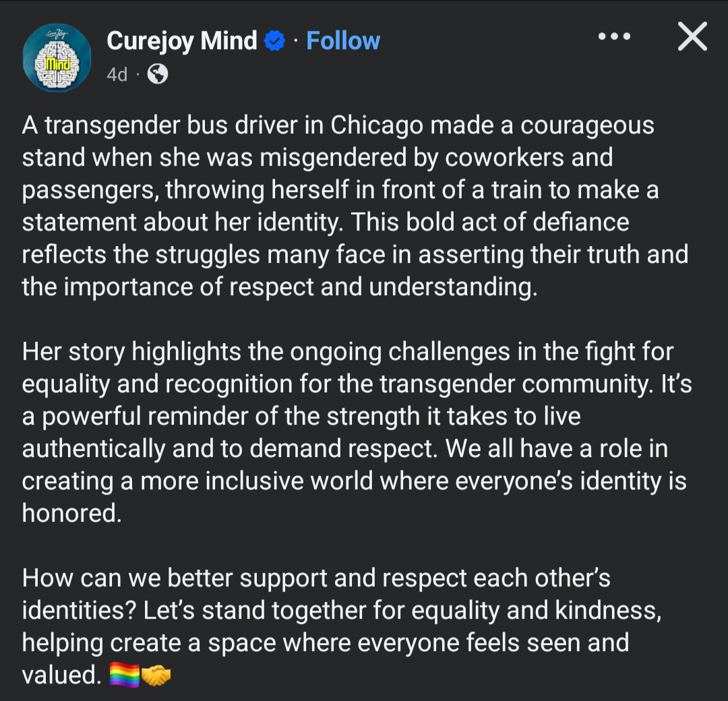Click the line starting "Her story highlights"

coord(347,352)
